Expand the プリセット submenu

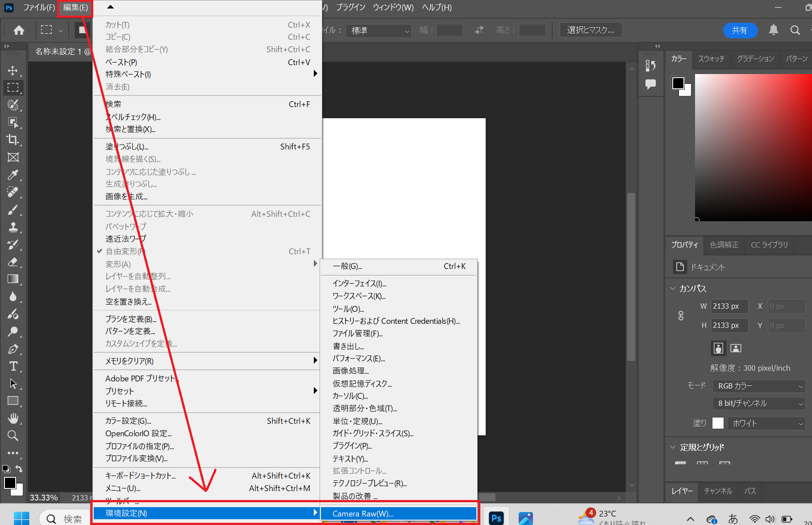[207, 391]
